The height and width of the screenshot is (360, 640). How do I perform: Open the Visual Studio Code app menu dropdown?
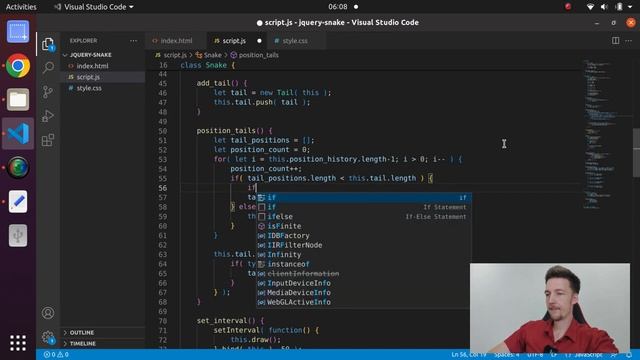(x=94, y=7)
